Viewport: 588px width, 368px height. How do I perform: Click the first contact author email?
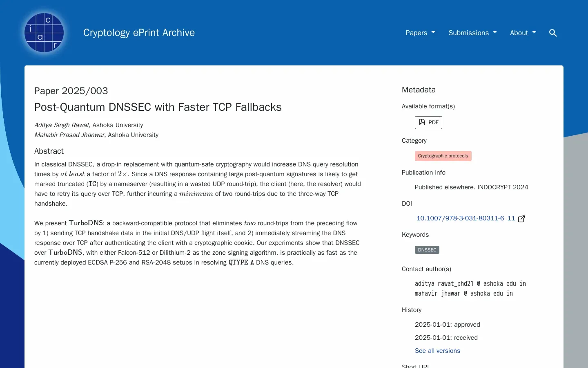470,284
